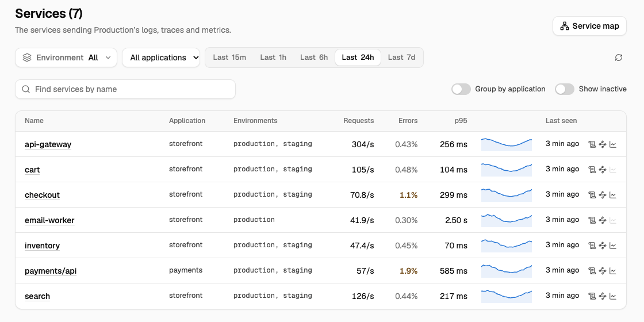Screen dimensions: 644x322
Task: Open traces icon for inventory row
Action: (603, 245)
